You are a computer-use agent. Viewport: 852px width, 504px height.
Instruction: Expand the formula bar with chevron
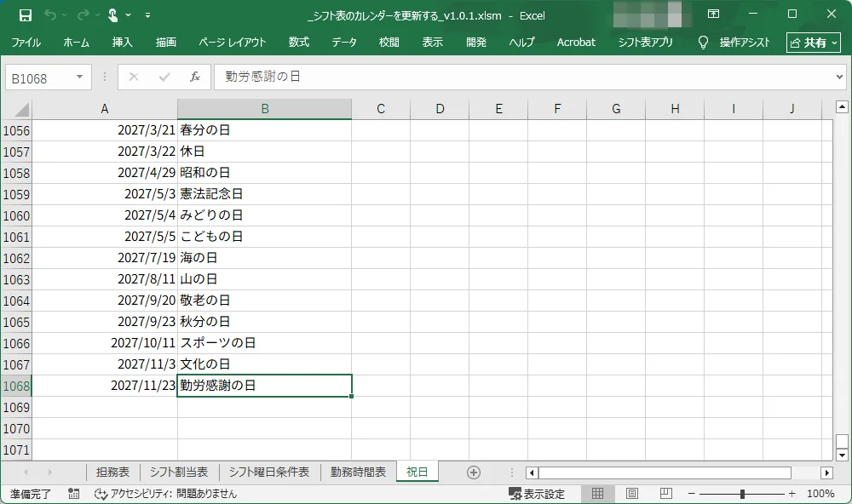[x=840, y=77]
